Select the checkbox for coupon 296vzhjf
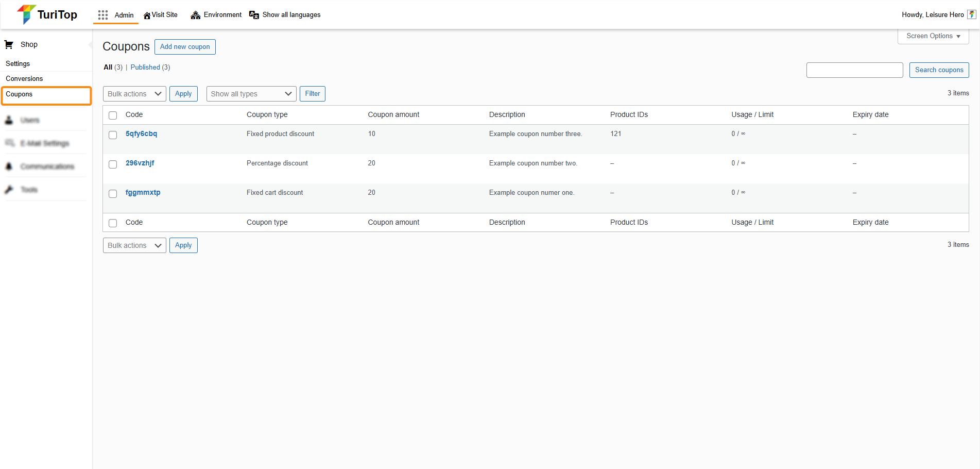Viewport: 980px width, 469px height. click(113, 164)
